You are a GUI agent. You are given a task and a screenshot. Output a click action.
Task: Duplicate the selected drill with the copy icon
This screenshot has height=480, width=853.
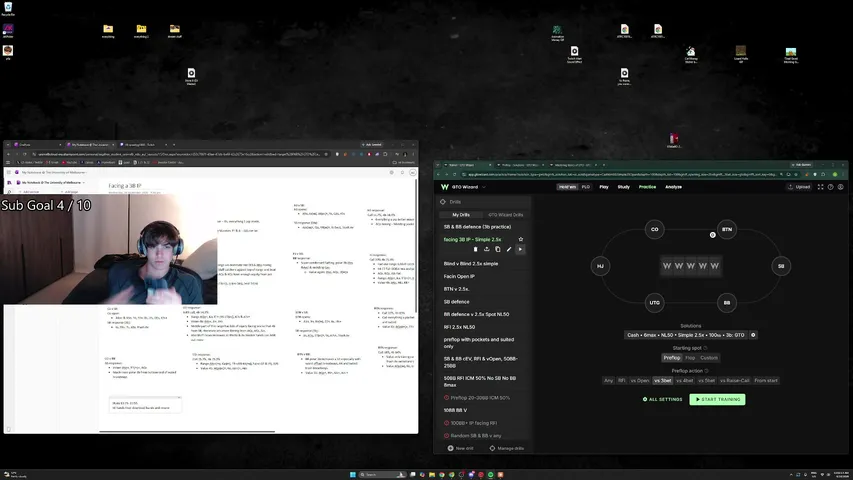click(x=498, y=249)
